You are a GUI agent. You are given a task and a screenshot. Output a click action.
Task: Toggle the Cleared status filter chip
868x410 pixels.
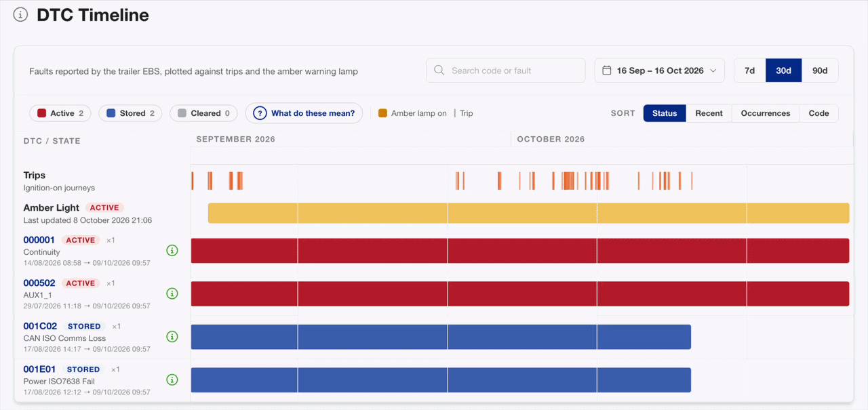point(203,113)
